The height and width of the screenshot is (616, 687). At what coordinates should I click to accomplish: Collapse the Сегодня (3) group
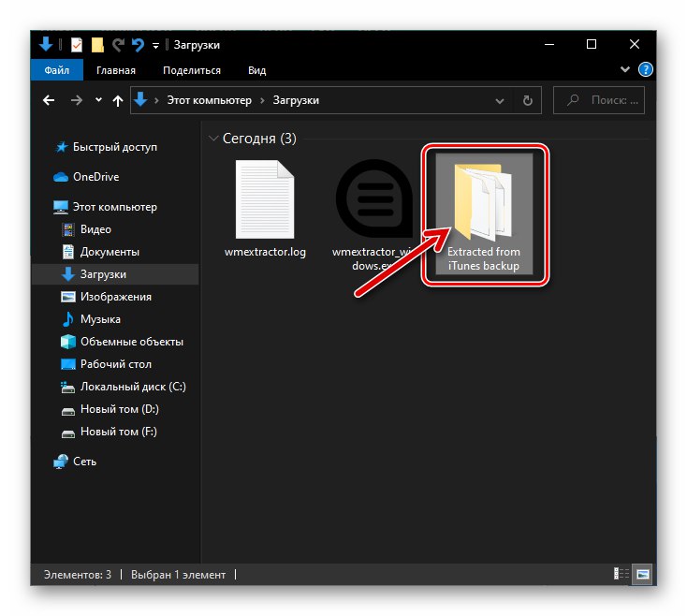pyautogui.click(x=213, y=139)
